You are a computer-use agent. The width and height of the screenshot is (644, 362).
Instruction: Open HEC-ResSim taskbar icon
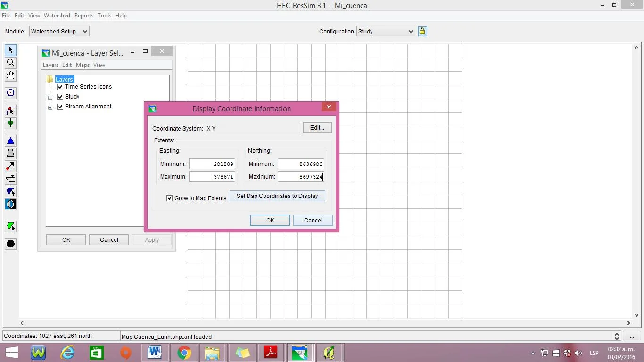pos(300,352)
